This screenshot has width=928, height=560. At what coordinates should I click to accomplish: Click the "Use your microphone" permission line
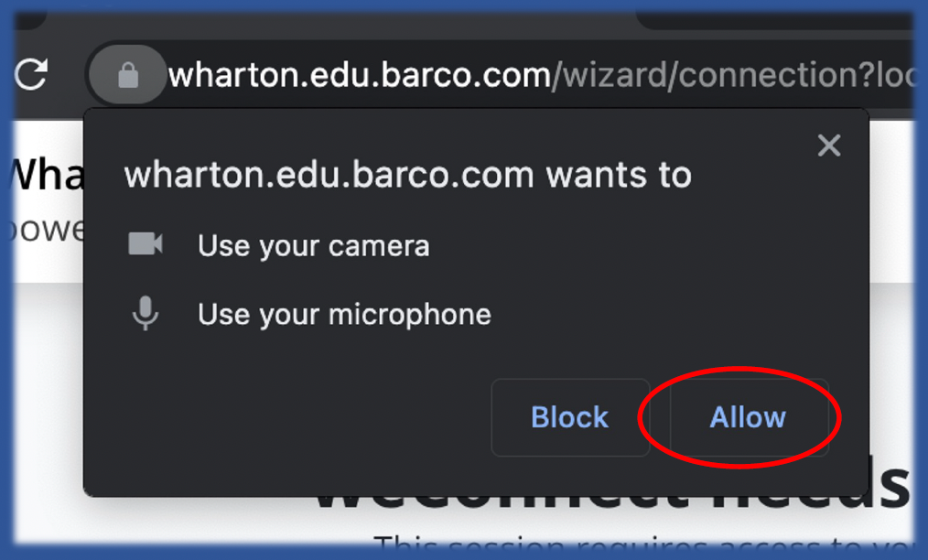coord(344,315)
